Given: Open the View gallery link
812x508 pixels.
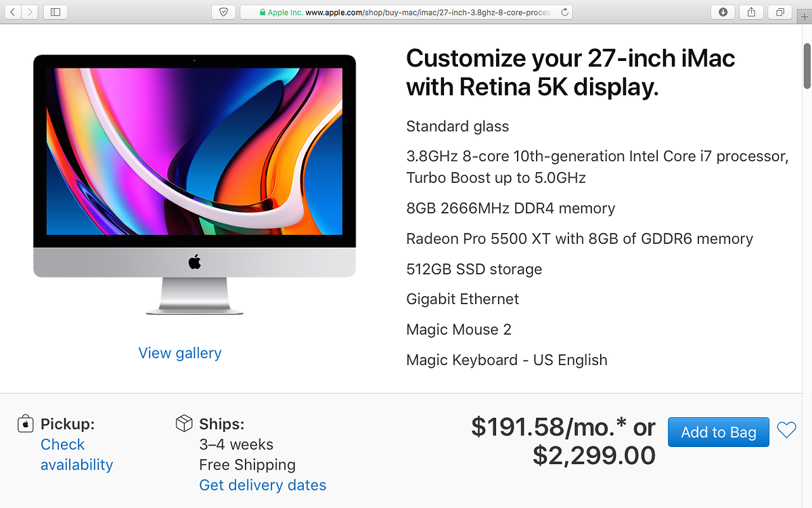Looking at the screenshot, I should click(180, 353).
